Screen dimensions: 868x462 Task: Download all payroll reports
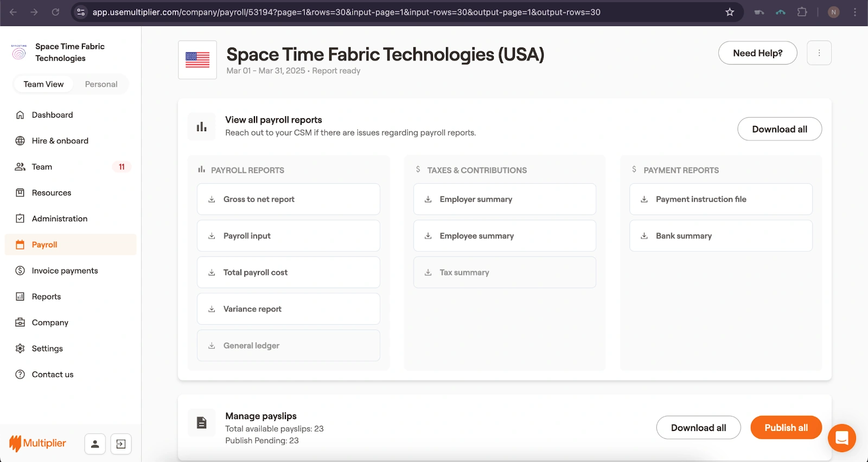[780, 129]
